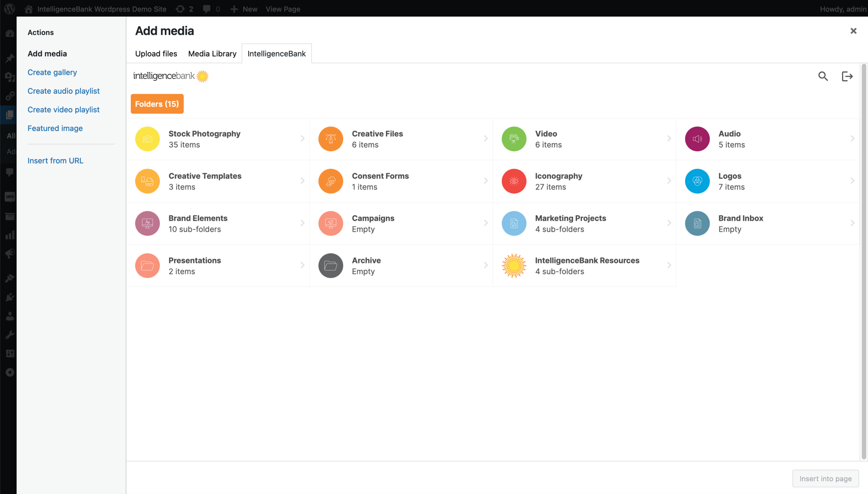
Task: Click the IntelligenceBank logo
Action: pos(171,76)
